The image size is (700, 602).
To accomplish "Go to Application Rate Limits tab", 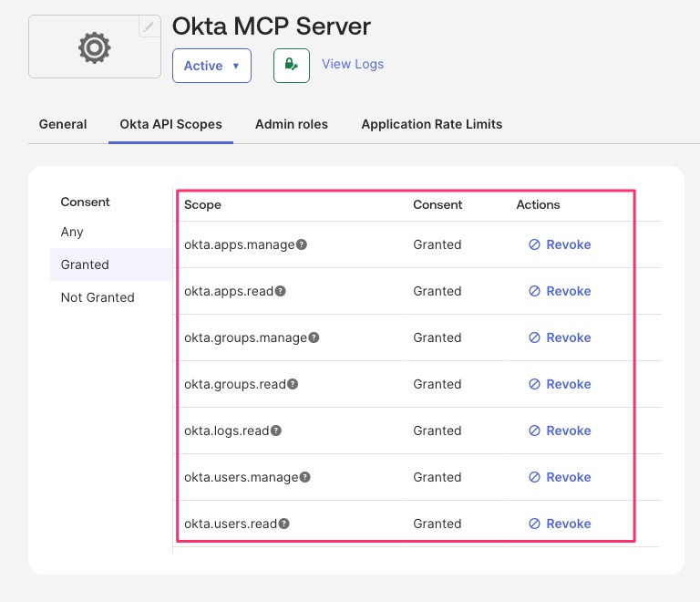I will tap(431, 124).
